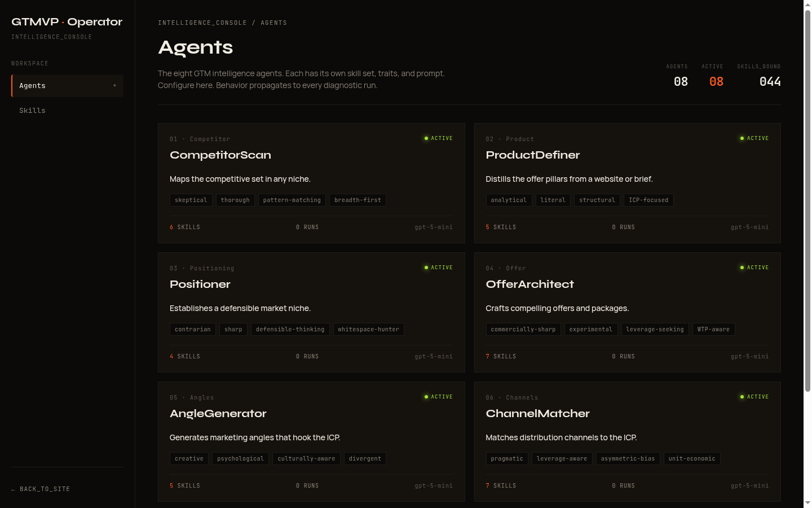Viewport: 812px width, 508px height.
Task: Click the ACTIVE indicator on OfferArchitect
Action: coord(754,268)
